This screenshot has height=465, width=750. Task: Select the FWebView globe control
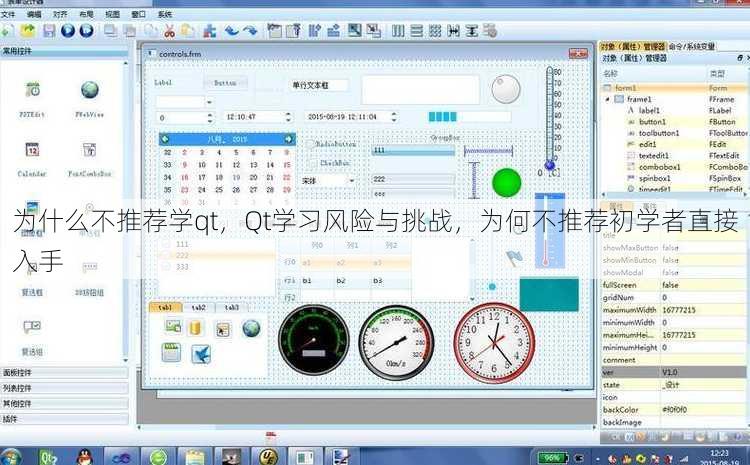[89, 99]
